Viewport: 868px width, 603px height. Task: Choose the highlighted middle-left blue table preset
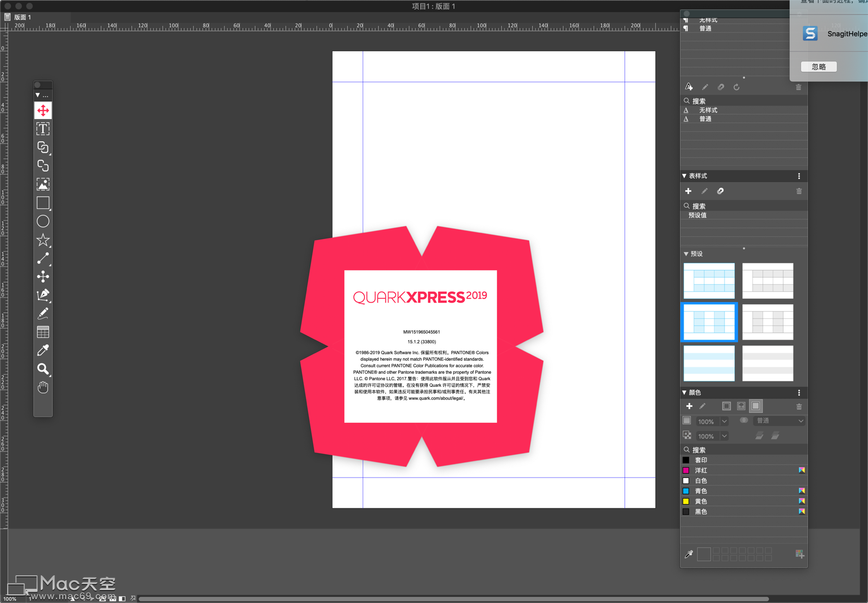tap(709, 322)
